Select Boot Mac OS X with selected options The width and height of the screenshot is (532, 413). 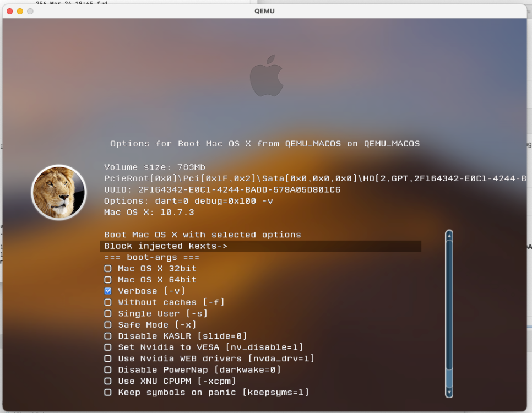tap(203, 235)
